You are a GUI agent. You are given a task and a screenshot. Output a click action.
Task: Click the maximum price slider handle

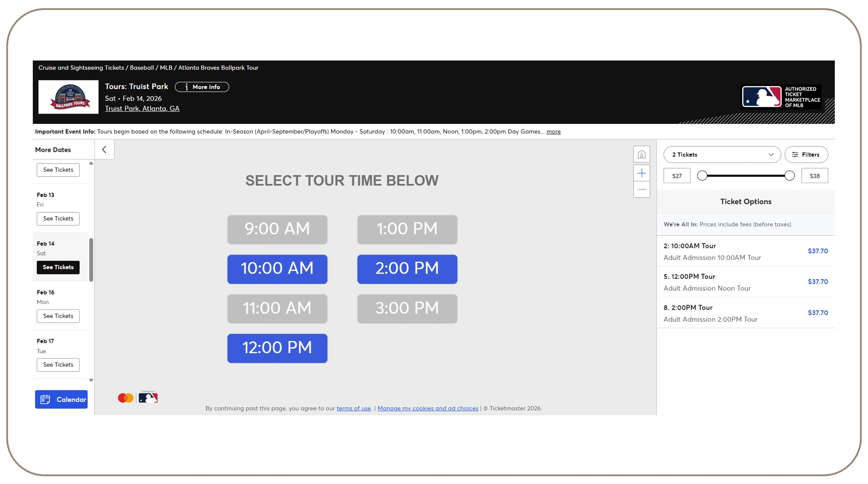click(x=789, y=176)
